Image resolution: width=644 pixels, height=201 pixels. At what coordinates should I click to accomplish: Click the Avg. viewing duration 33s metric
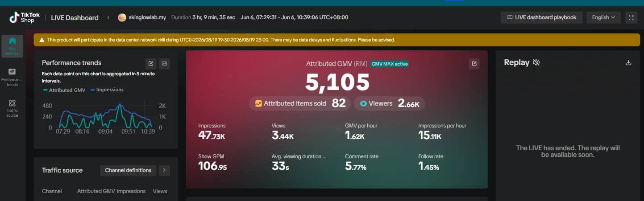click(299, 163)
